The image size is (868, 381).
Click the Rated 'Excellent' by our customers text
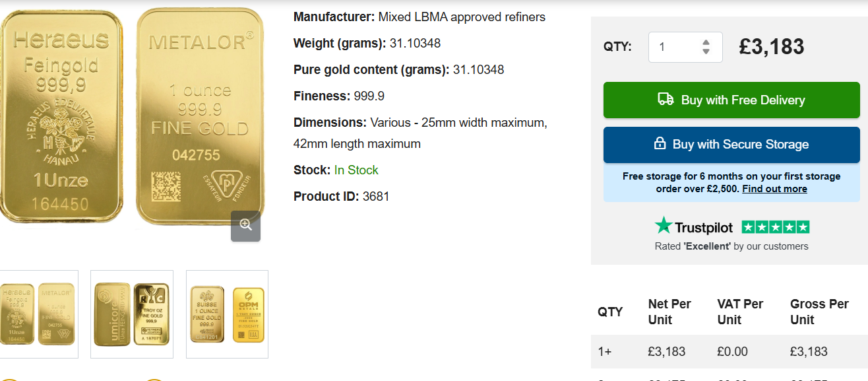(x=731, y=246)
